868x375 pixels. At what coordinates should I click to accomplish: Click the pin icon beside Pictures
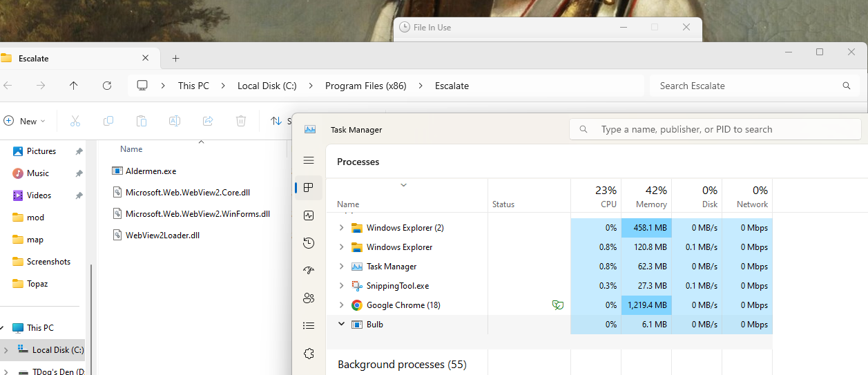(79, 151)
